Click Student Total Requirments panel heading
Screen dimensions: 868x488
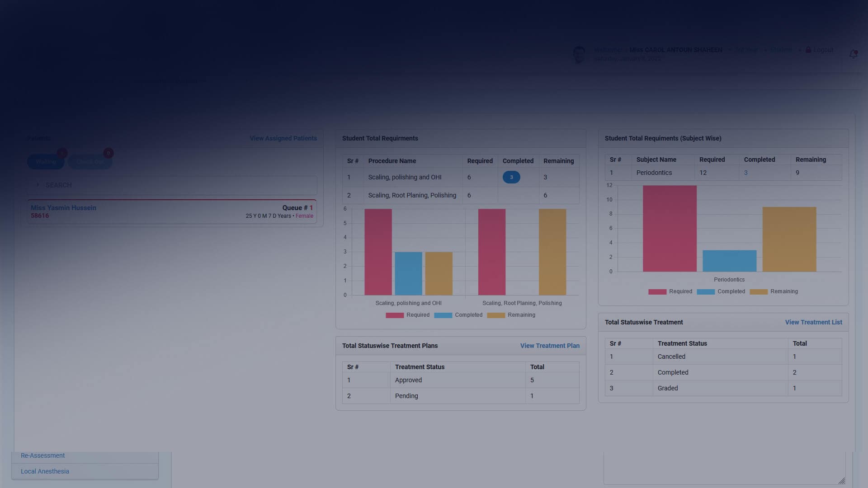[380, 138]
